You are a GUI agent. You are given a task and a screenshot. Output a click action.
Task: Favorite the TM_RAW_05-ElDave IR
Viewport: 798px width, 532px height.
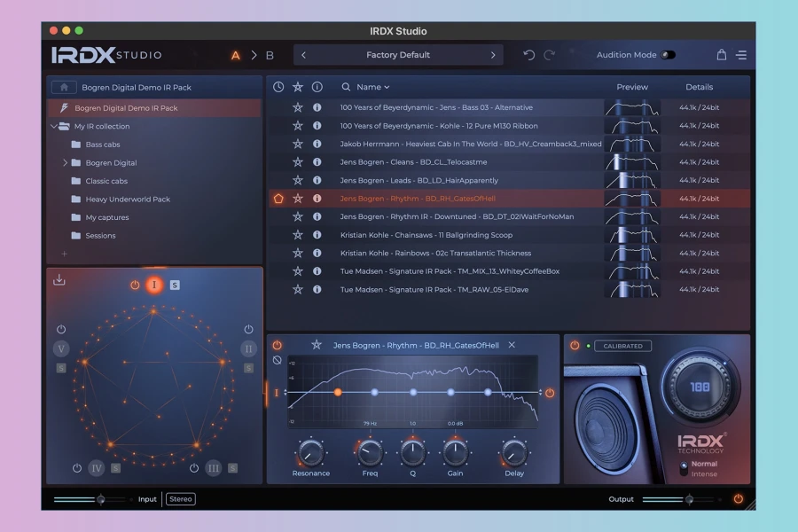pos(298,290)
